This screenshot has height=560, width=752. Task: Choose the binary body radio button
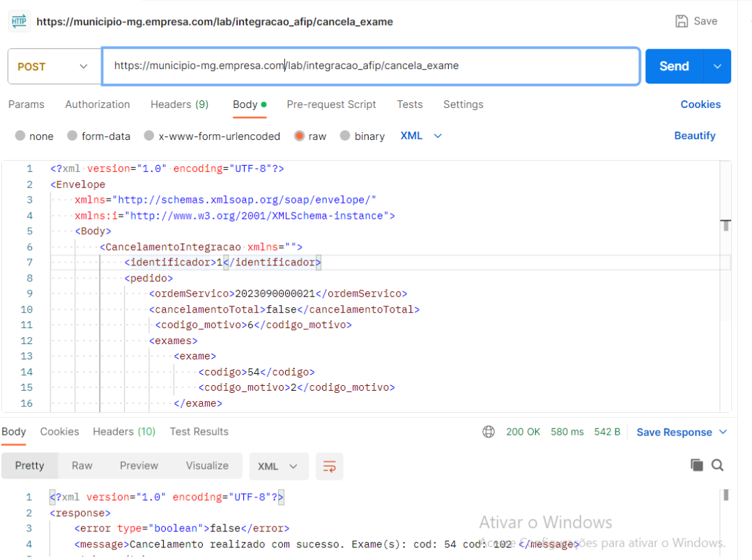tap(345, 136)
